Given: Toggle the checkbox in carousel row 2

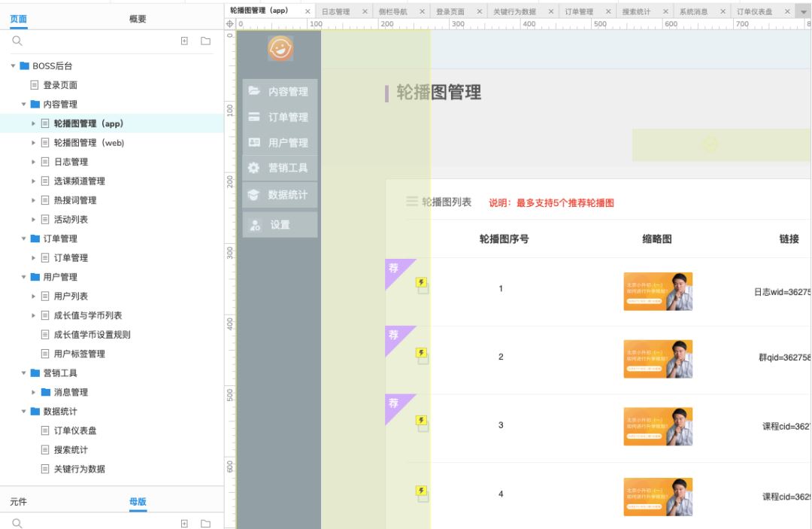Looking at the screenshot, I should [x=424, y=359].
